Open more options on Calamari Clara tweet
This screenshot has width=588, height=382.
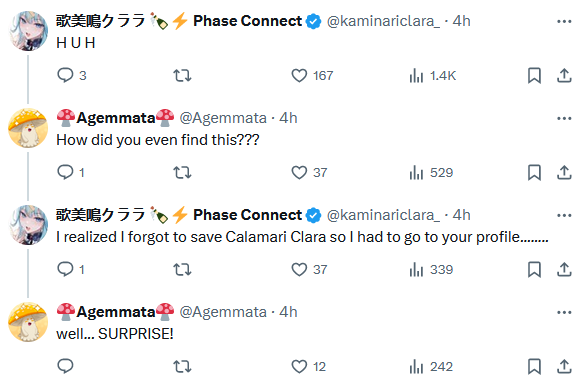click(564, 216)
